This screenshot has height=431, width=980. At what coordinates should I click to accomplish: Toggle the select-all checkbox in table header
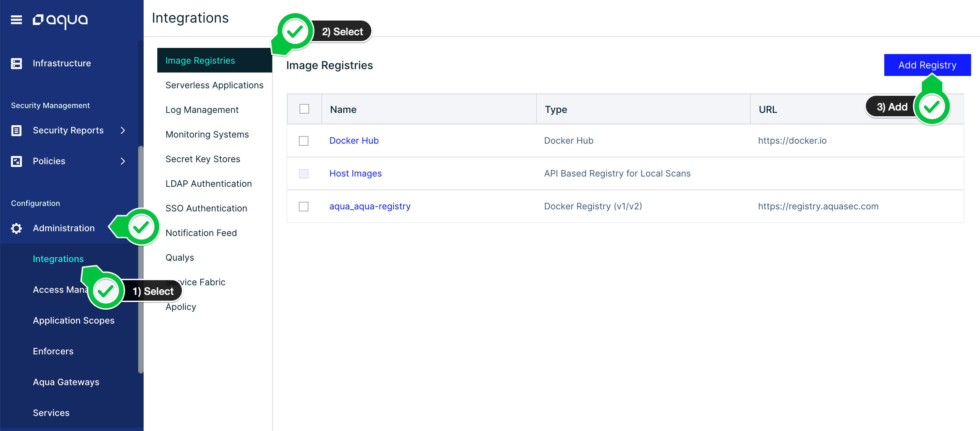click(x=304, y=109)
